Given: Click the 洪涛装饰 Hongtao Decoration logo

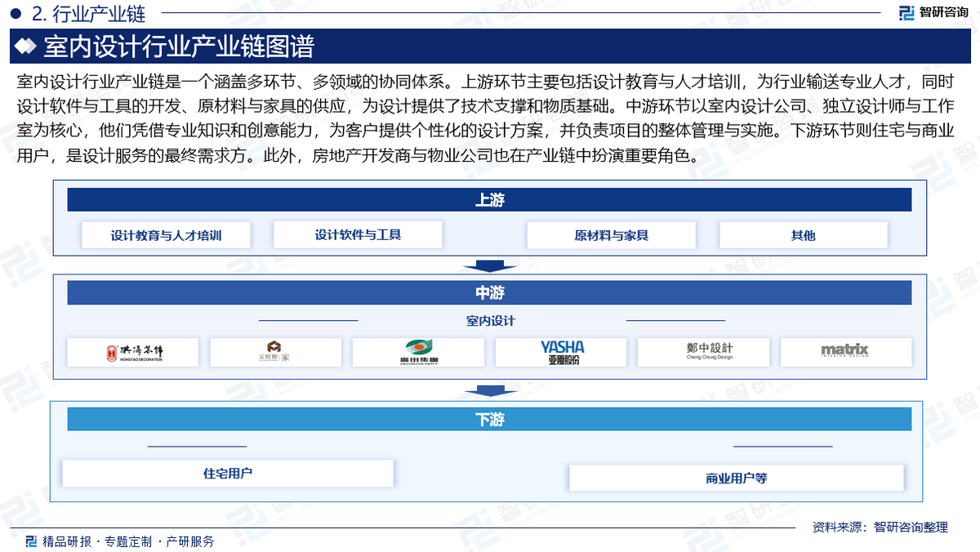Looking at the screenshot, I should pos(133,352).
